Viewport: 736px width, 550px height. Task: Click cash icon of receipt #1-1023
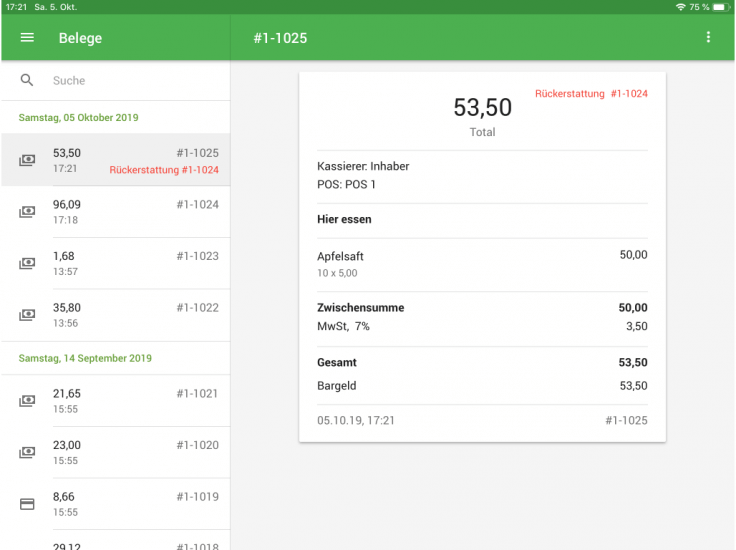tap(27, 264)
